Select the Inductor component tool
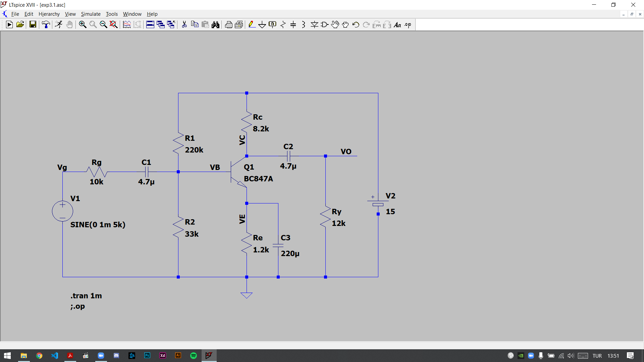This screenshot has height=362, width=644. (304, 24)
